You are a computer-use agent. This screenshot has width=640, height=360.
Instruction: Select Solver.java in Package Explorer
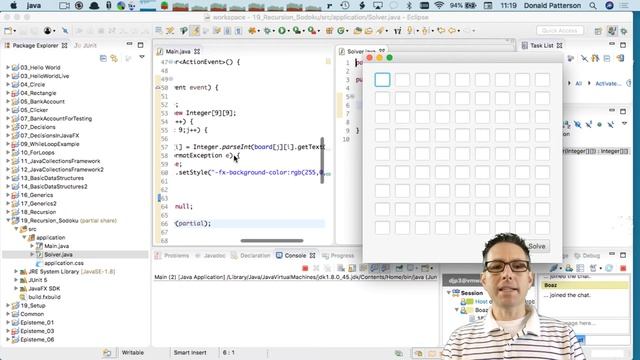[58, 254]
